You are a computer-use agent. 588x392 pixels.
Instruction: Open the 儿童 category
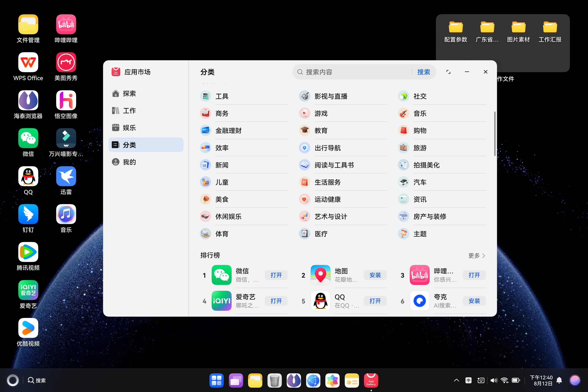click(x=244, y=182)
